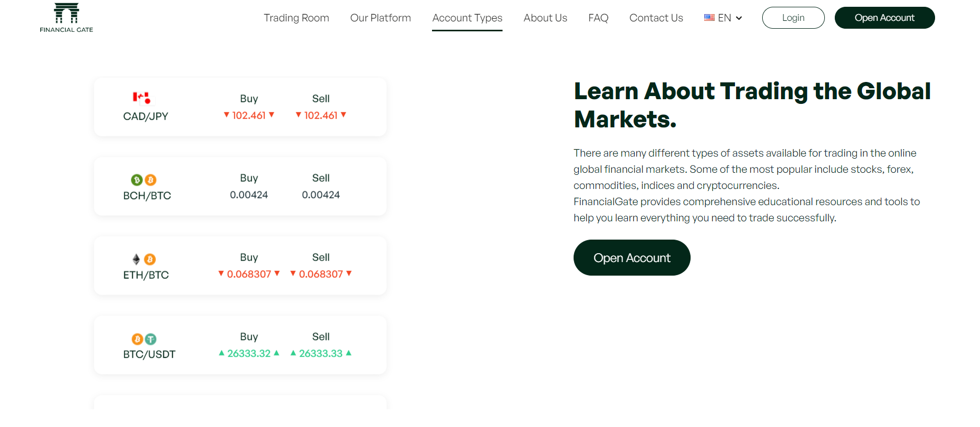Image resolution: width=980 pixels, height=427 pixels.
Task: Click the BCH/BTC coin pair icon
Action: (144, 180)
